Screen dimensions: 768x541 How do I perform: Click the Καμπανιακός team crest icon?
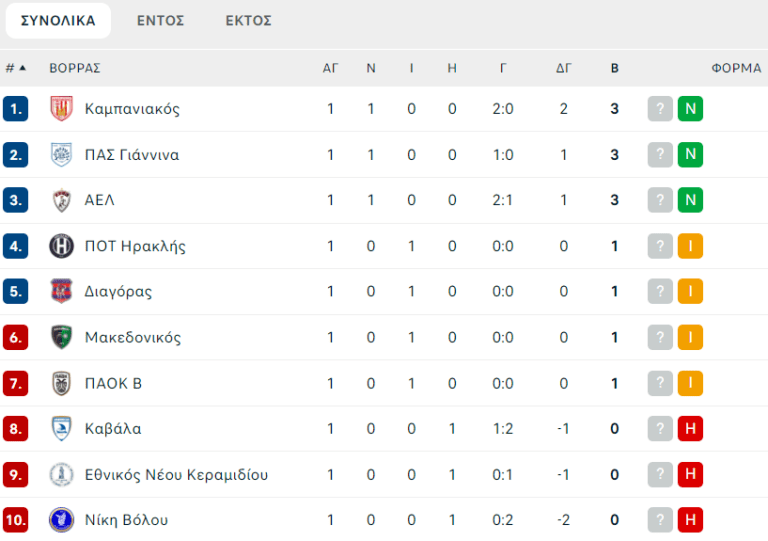click(61, 109)
